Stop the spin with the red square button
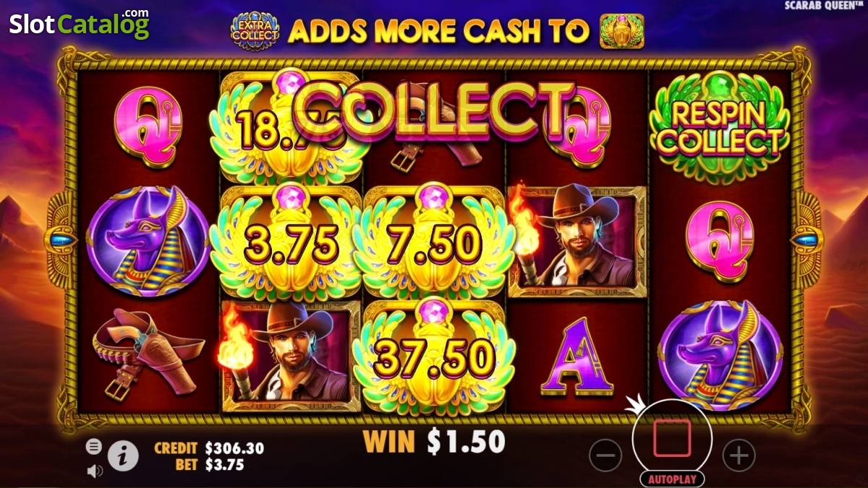 pyautogui.click(x=672, y=439)
